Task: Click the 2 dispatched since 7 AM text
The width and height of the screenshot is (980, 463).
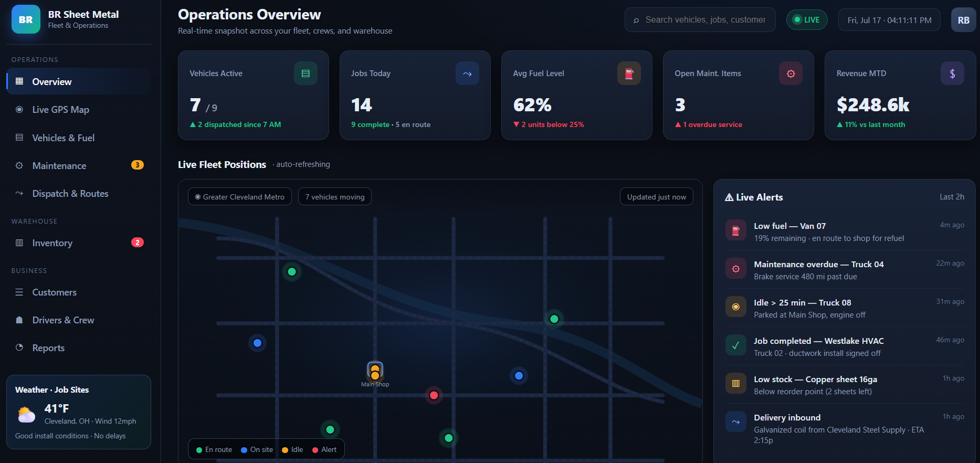Action: click(235, 124)
